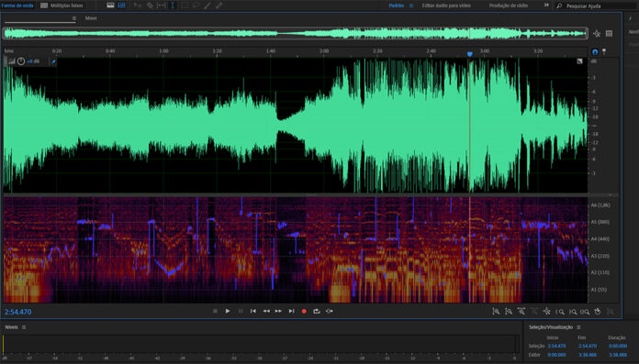Click the HUD amplitude bars icon
The width and height of the screenshot is (639, 364).
coord(12,61)
